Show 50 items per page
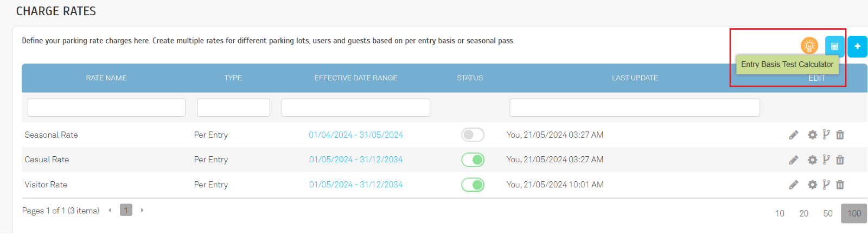The image size is (868, 235). (828, 213)
